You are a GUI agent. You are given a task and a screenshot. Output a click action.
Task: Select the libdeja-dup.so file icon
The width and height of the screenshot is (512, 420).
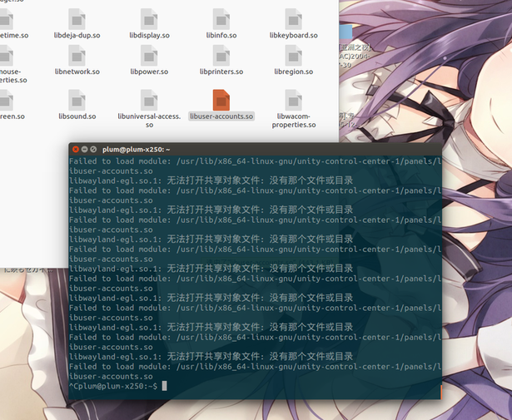77,19
